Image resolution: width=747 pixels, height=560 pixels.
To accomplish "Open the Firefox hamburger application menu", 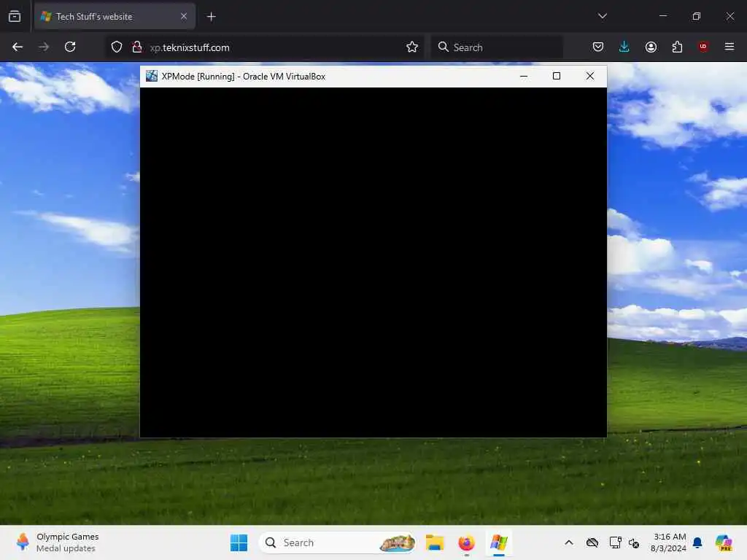I will click(729, 47).
